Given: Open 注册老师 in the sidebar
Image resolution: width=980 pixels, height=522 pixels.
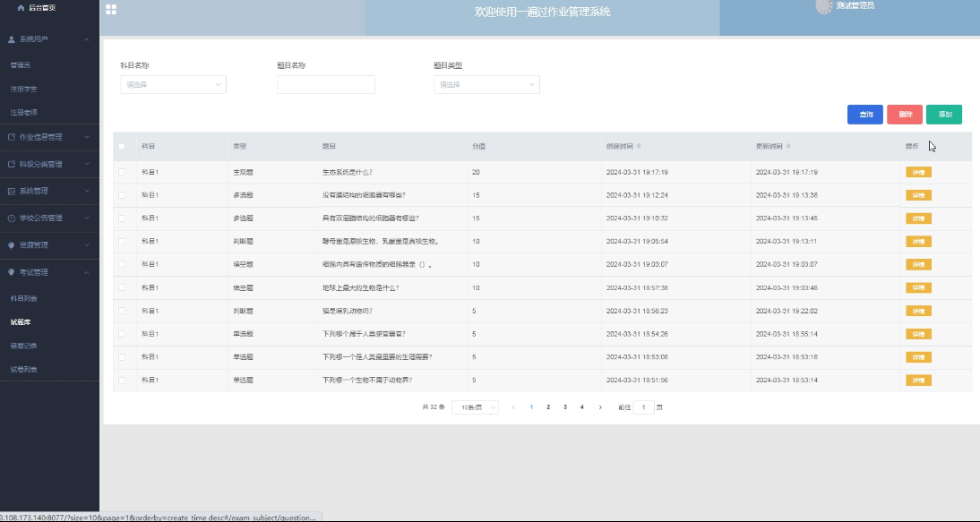Looking at the screenshot, I should [x=24, y=113].
